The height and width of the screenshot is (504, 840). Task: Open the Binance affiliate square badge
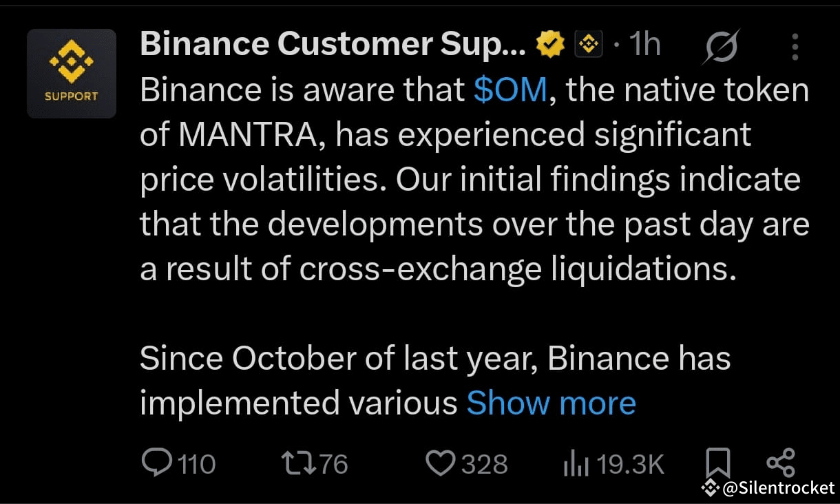589,43
